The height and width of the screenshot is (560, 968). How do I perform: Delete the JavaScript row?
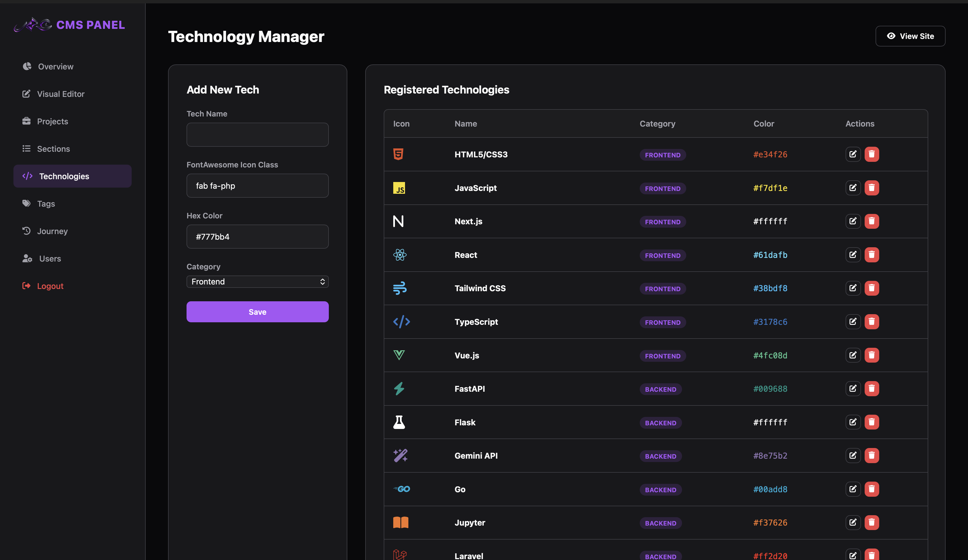pyautogui.click(x=871, y=187)
